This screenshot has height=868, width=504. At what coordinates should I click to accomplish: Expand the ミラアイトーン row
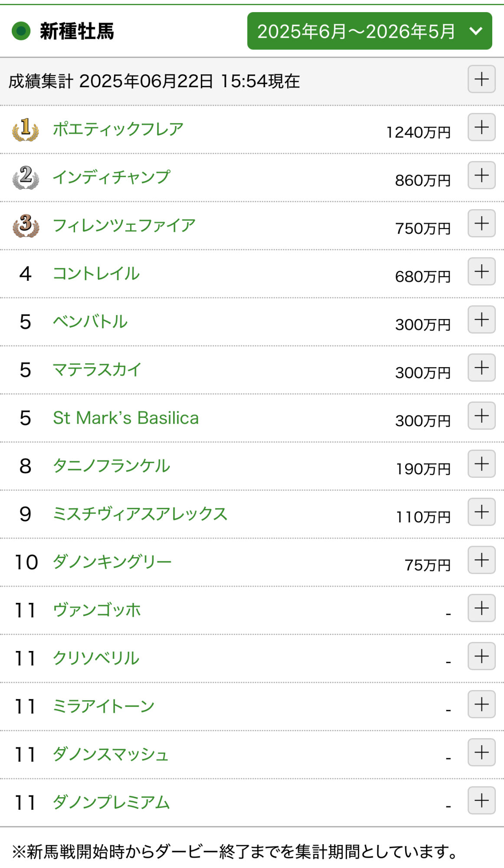coord(481,704)
